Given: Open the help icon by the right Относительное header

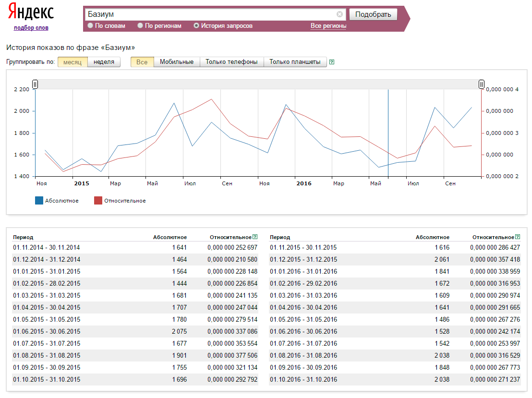Looking at the screenshot, I should coord(518,237).
